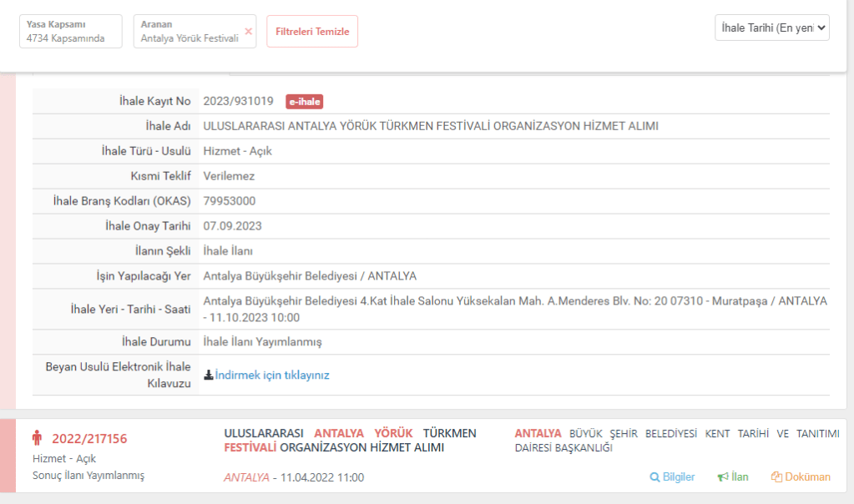Viewport: 854px width, 504px height.
Task: Remove the Antalya Yörük Festivali search filter
Action: (x=248, y=31)
